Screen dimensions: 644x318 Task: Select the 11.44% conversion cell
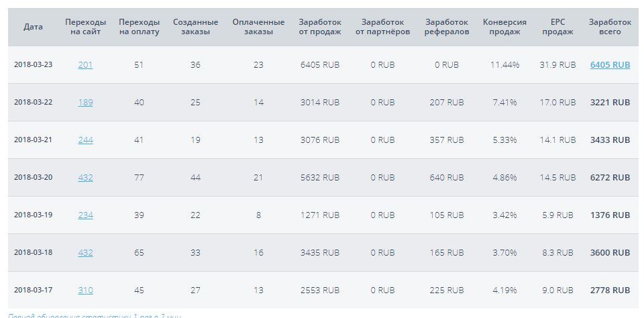pyautogui.click(x=504, y=65)
